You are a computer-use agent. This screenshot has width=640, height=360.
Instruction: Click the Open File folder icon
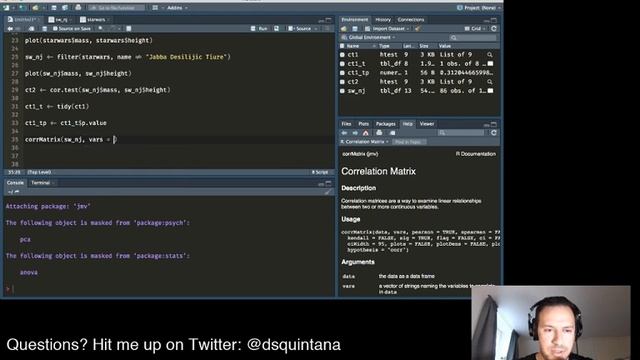(x=36, y=8)
